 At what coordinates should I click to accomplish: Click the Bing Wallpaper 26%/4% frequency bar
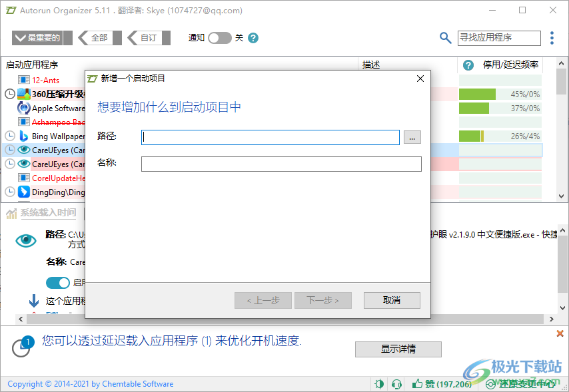[x=500, y=136]
